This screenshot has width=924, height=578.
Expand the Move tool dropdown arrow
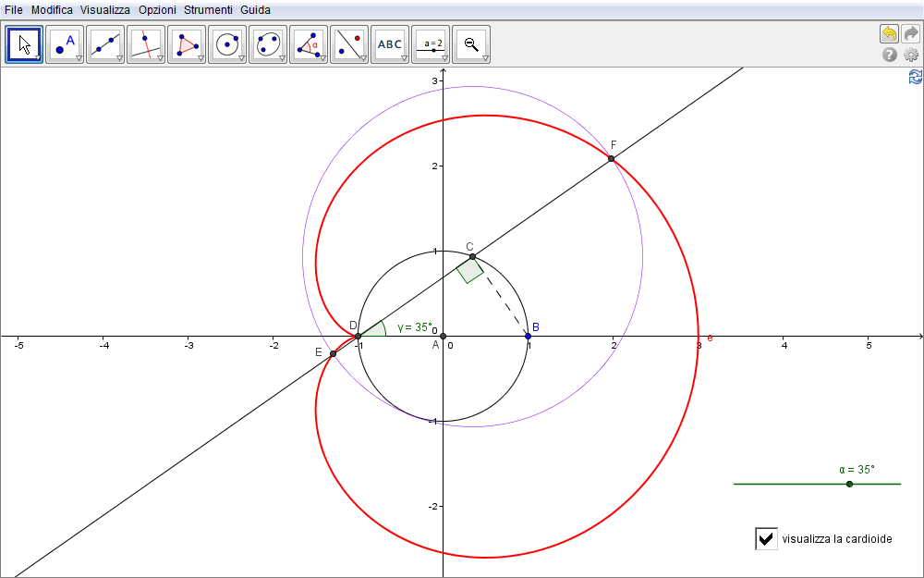[38, 58]
